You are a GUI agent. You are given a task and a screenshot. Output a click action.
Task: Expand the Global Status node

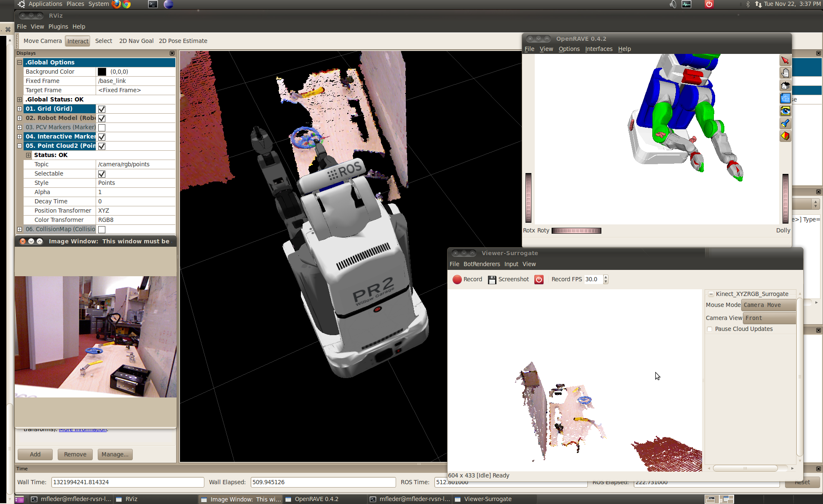tap(19, 99)
